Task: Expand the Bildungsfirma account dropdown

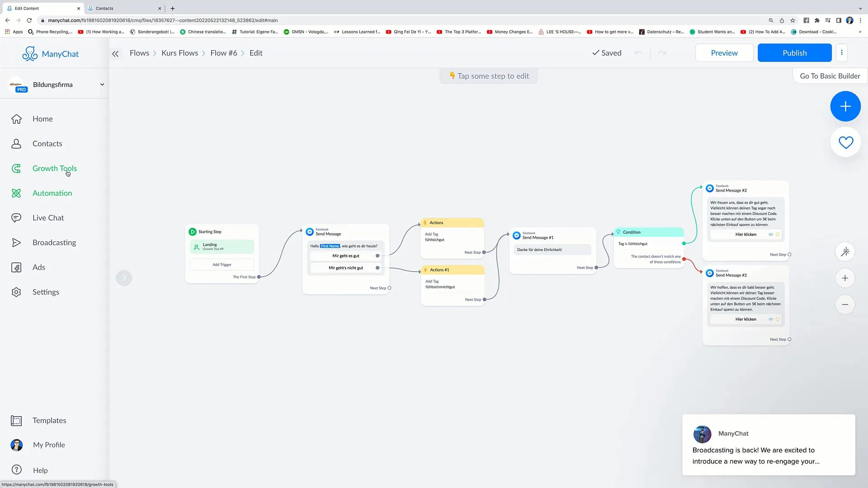Action: pos(102,84)
